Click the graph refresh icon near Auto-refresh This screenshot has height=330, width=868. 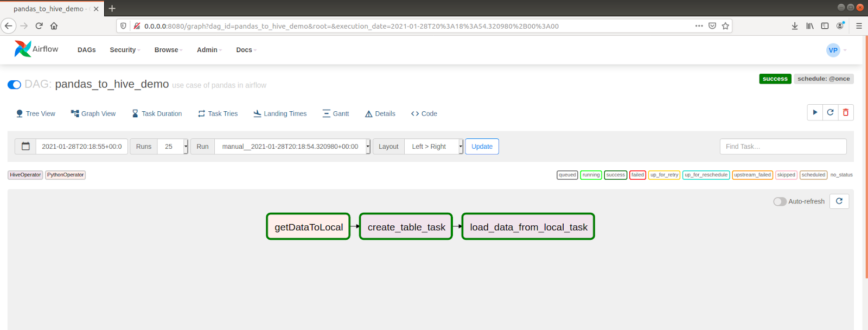click(x=839, y=201)
